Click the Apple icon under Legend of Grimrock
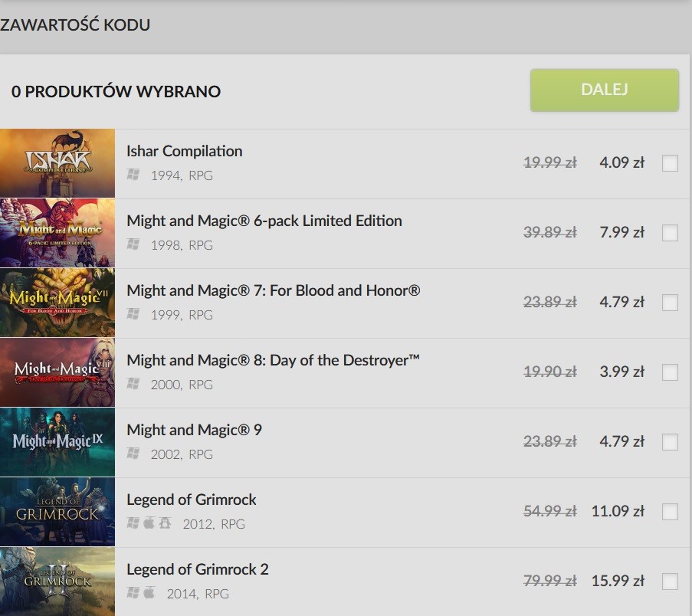692x616 pixels. (149, 523)
